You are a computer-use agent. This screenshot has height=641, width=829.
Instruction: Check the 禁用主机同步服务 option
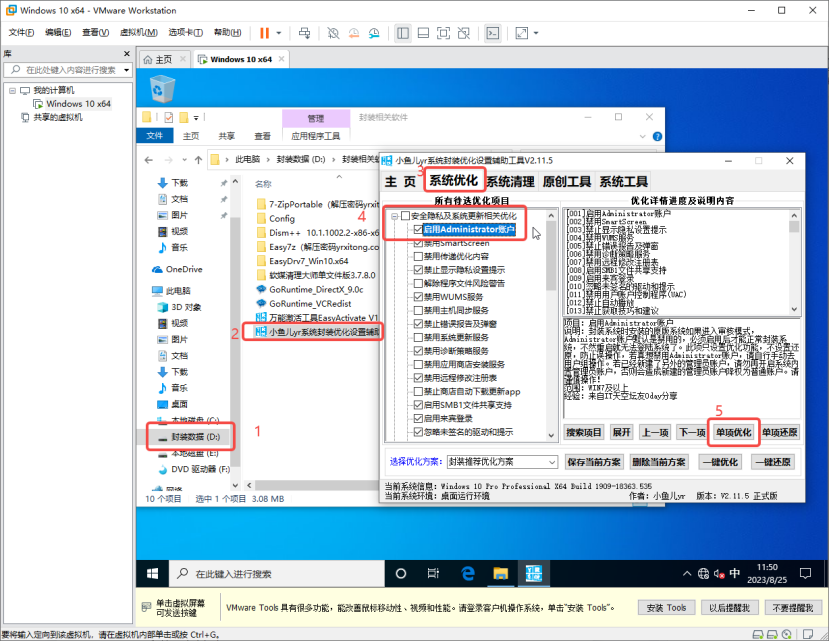(418, 310)
